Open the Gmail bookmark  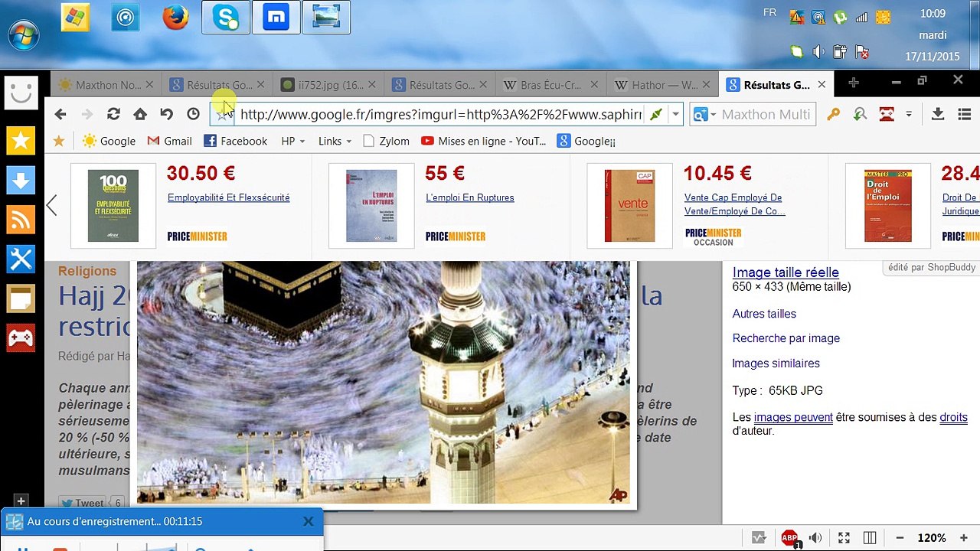tap(169, 141)
